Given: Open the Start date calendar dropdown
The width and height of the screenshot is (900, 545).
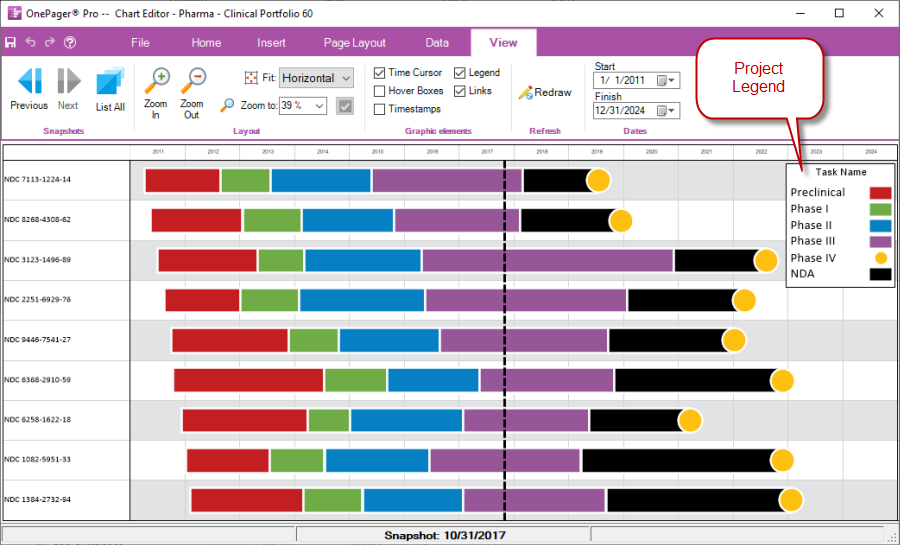Looking at the screenshot, I should (666, 80).
